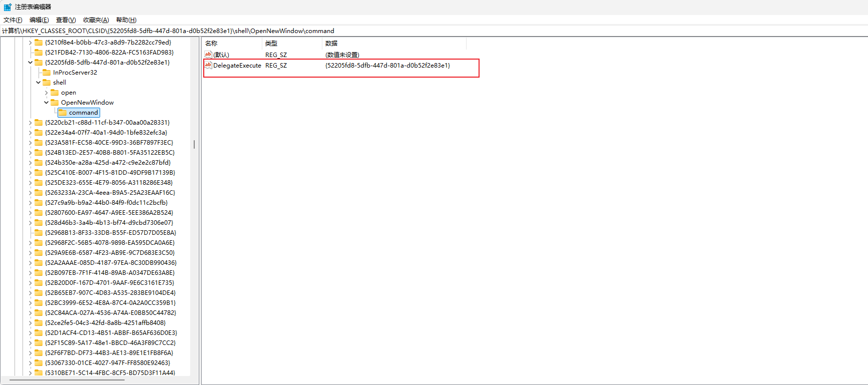The height and width of the screenshot is (385, 868).
Task: Click the folder icon of {52807600-EA97-4647-A9EE-5EE386A2B524}
Action: (39, 213)
